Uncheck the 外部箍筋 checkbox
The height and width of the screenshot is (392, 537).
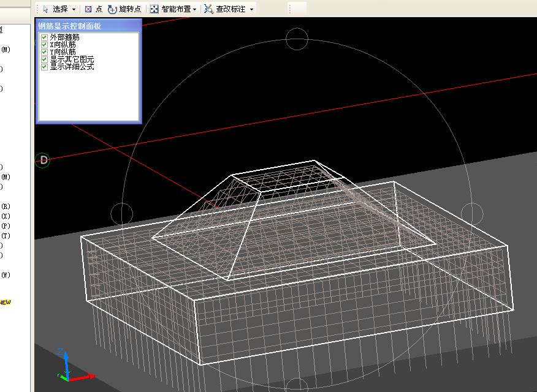pos(44,37)
